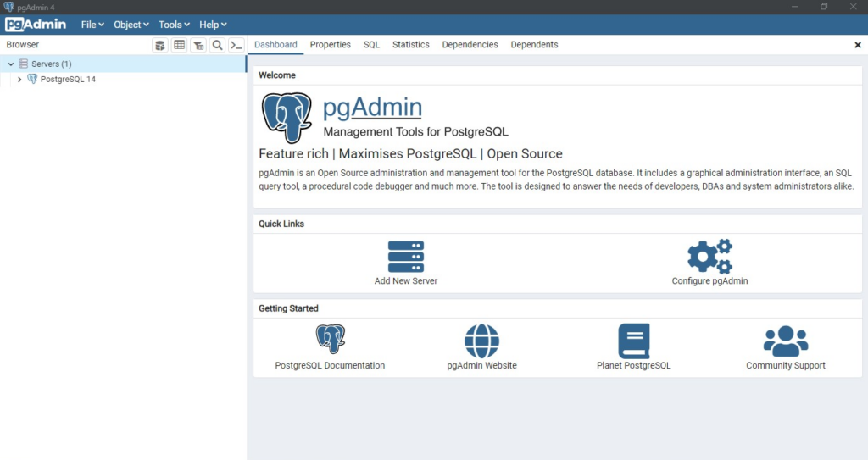Click the PostgreSQL 14 server elephant icon

coord(33,79)
